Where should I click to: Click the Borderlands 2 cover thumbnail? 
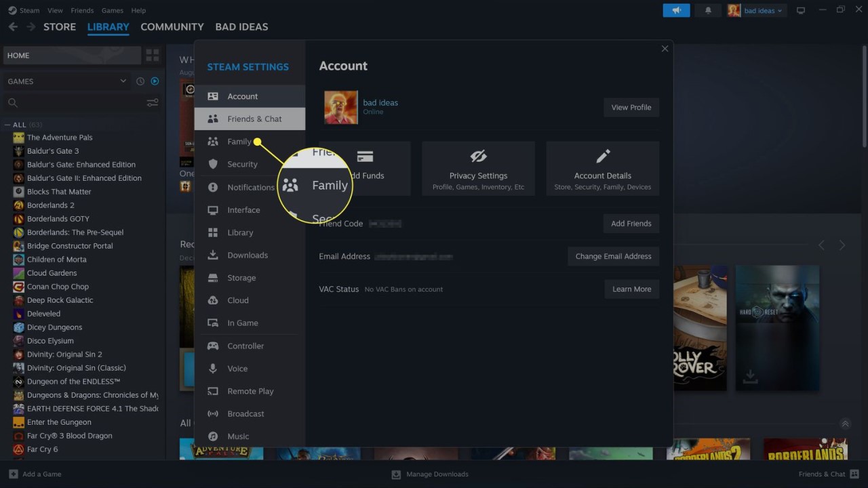tap(708, 449)
